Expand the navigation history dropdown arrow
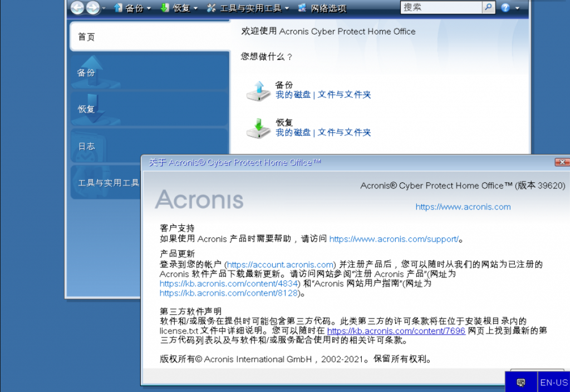The width and height of the screenshot is (570, 392). click(x=104, y=8)
